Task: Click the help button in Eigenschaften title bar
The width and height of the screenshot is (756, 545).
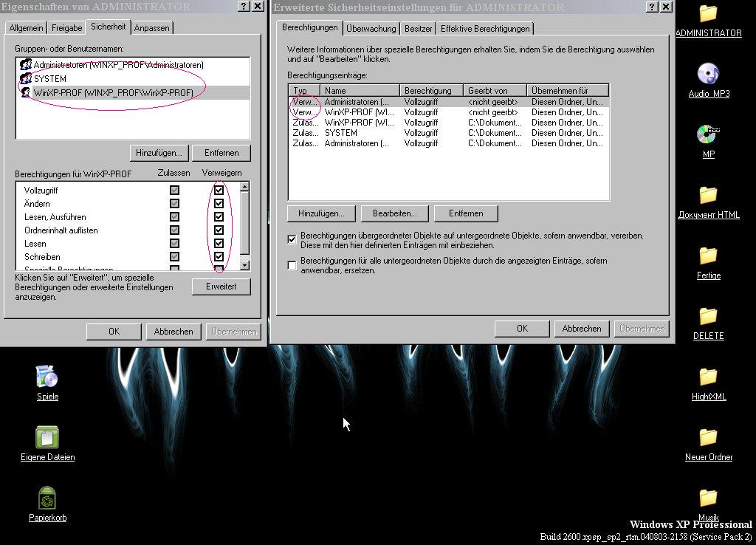Action: (x=244, y=6)
